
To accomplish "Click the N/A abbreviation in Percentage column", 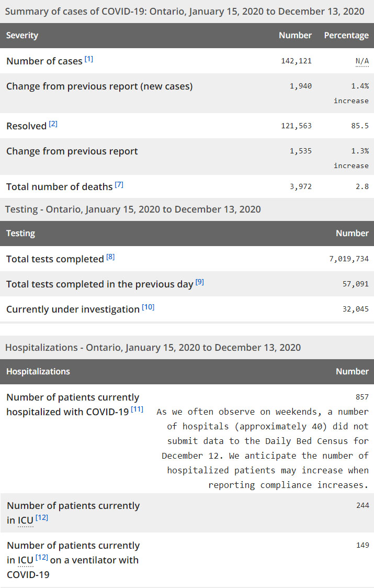I will (362, 61).
